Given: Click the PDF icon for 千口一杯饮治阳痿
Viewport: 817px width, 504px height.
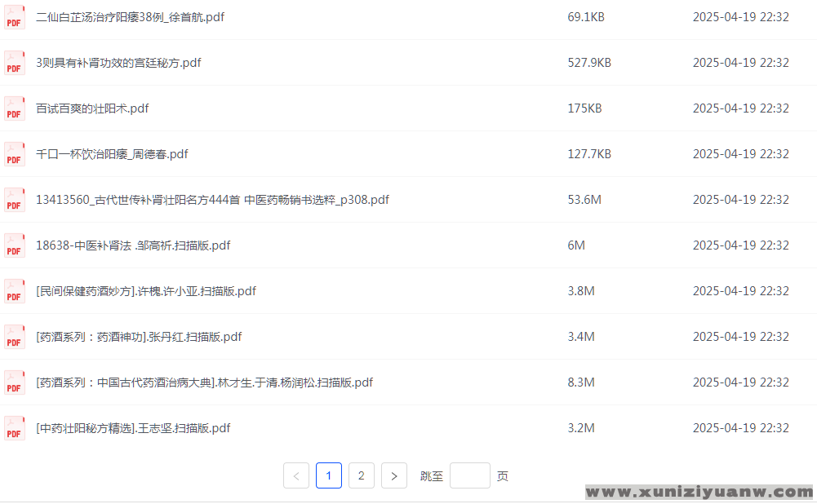Looking at the screenshot, I should 15,155.
